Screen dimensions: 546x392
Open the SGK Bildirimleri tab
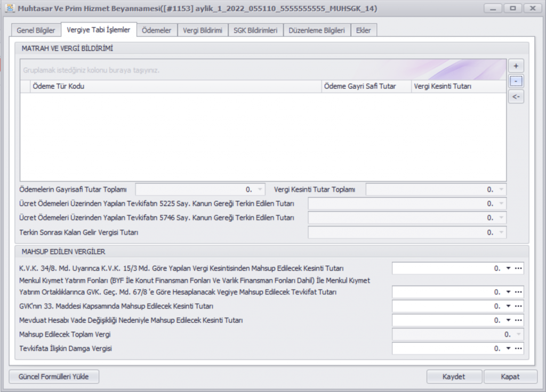coord(255,31)
